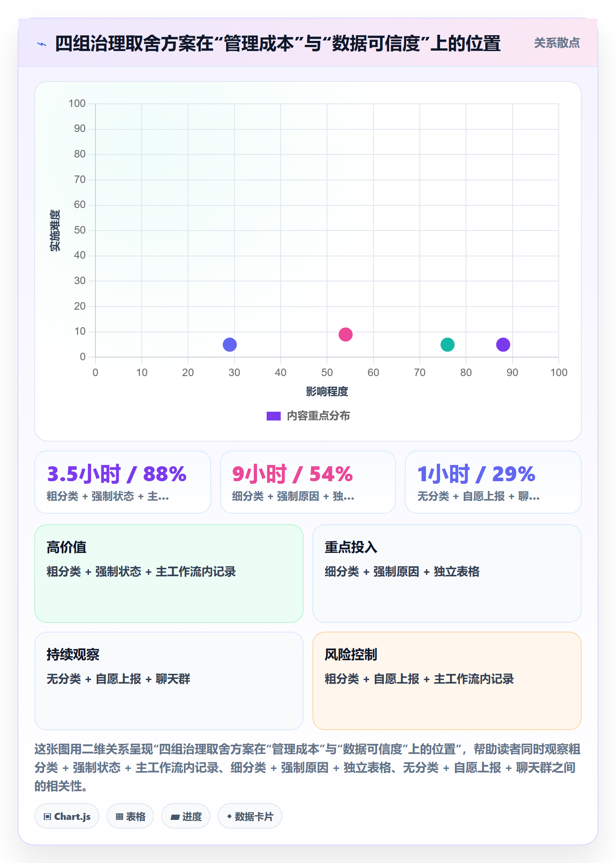Click the icon inside the Chart.js chip
This screenshot has width=616, height=863.
click(x=48, y=817)
